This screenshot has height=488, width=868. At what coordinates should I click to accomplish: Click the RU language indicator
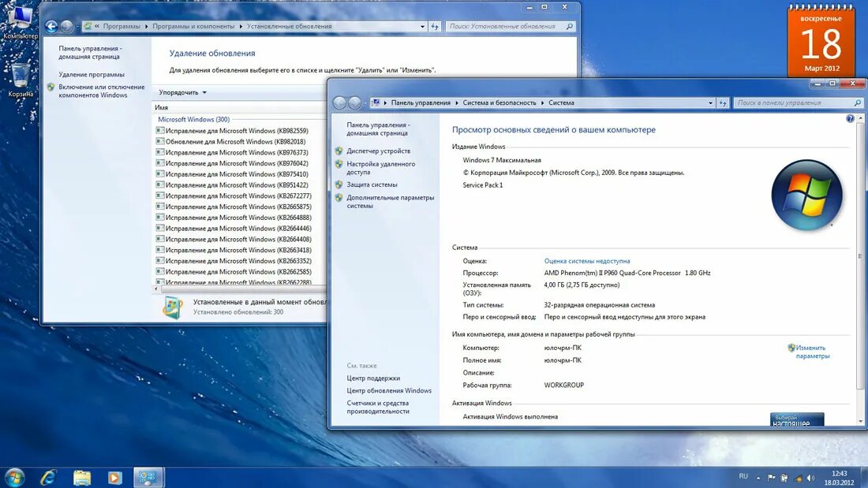click(x=743, y=476)
